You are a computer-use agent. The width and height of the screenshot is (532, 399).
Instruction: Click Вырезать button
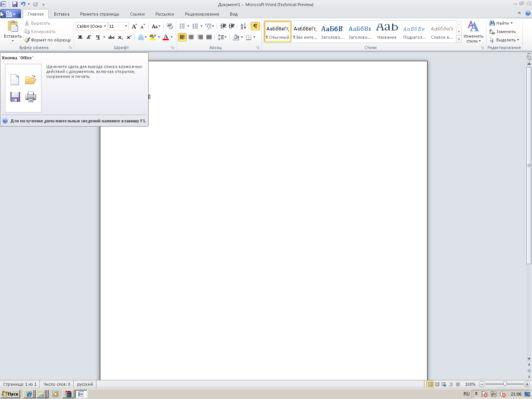click(x=37, y=23)
